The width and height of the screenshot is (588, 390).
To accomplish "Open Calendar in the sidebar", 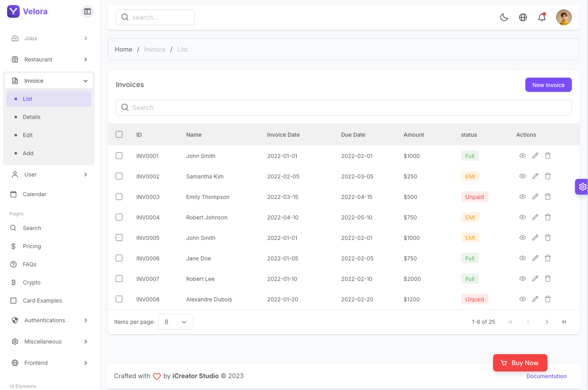I will (x=34, y=194).
